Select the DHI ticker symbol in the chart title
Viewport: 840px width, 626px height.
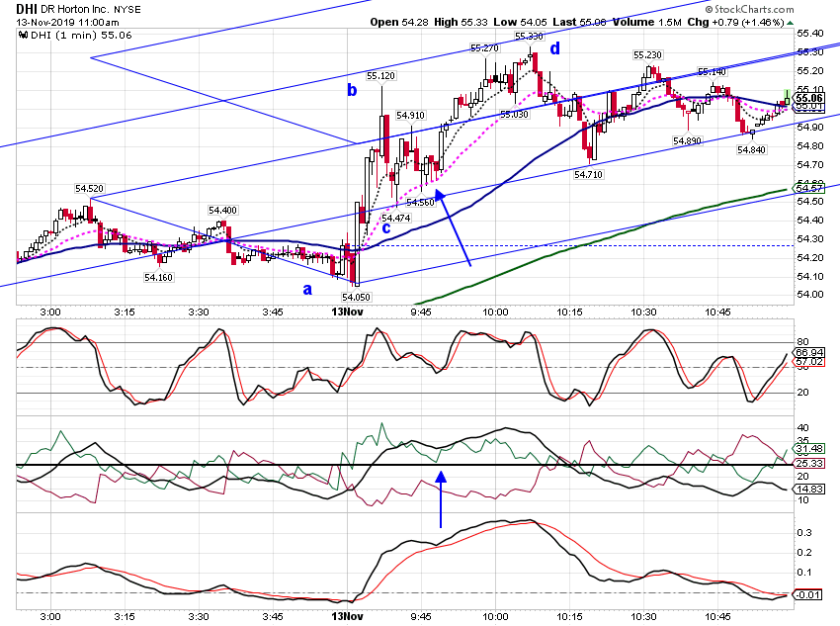[27, 9]
